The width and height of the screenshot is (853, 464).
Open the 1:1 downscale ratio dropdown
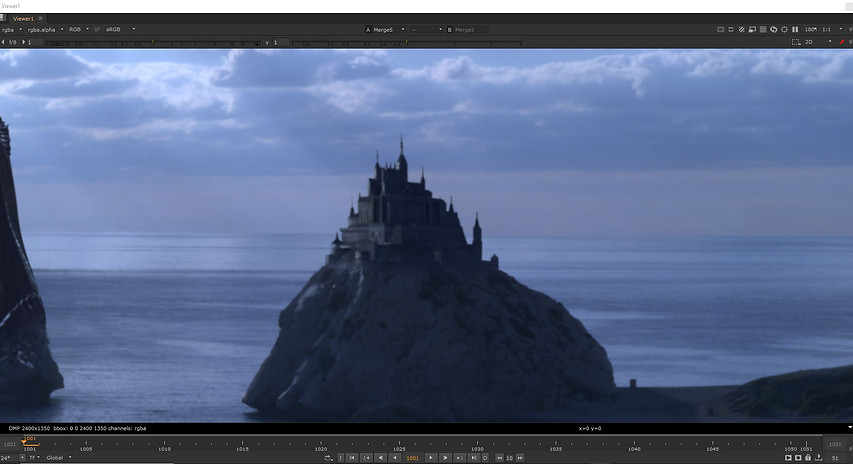[x=832, y=29]
